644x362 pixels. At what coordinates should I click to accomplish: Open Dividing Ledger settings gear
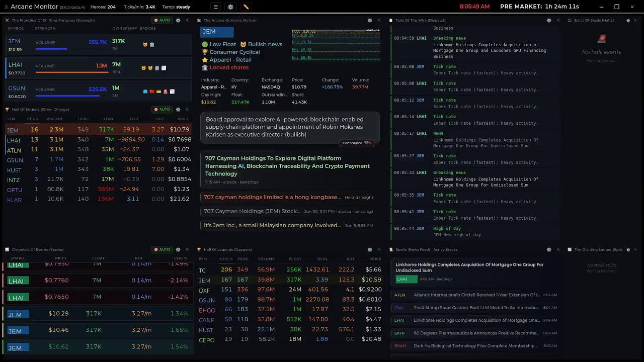[628, 249]
